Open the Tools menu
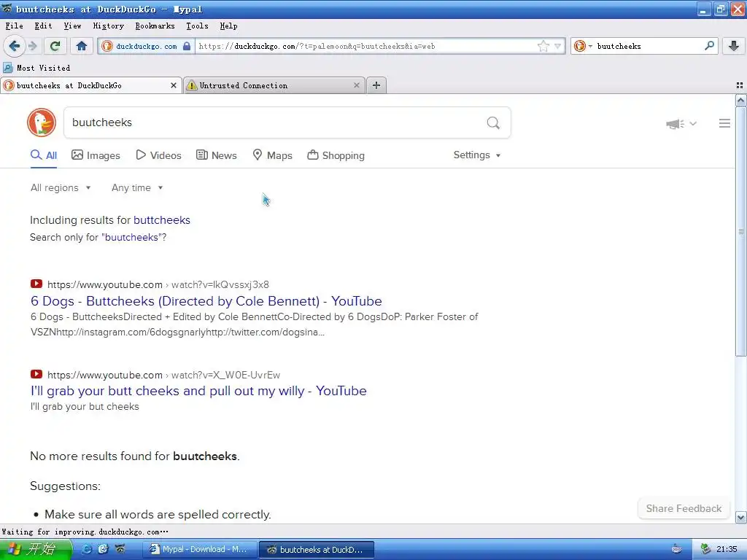Screen dimensions: 747x560 coord(197,26)
